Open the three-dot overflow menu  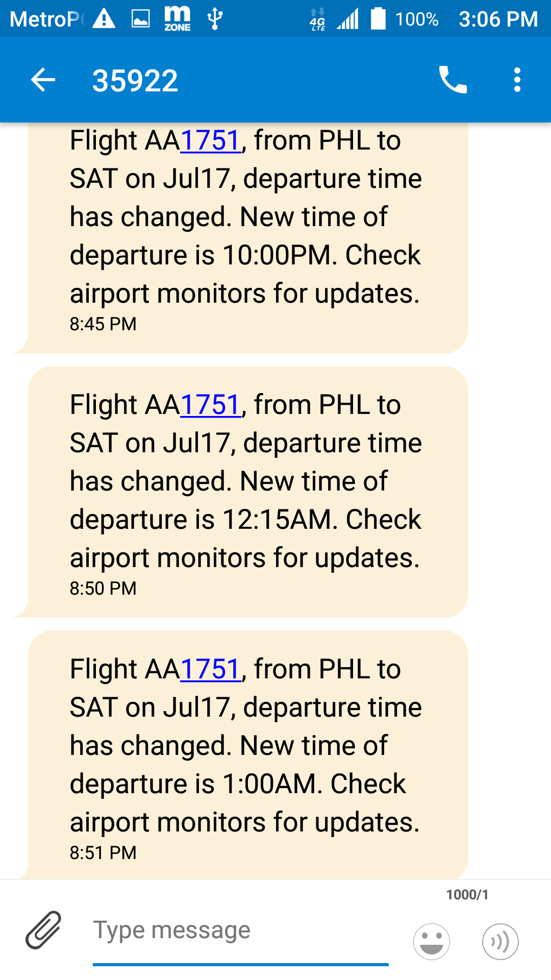517,80
